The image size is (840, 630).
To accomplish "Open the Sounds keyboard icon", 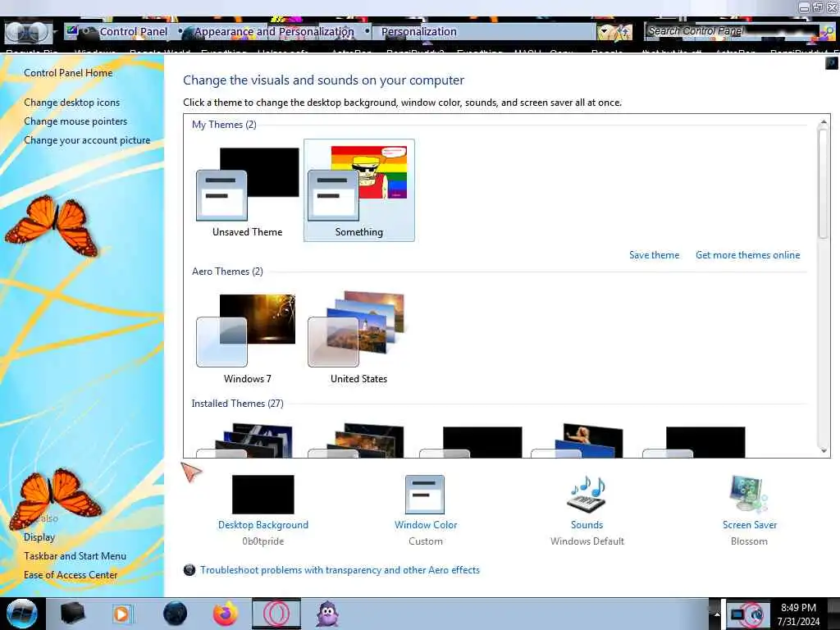I will [587, 494].
